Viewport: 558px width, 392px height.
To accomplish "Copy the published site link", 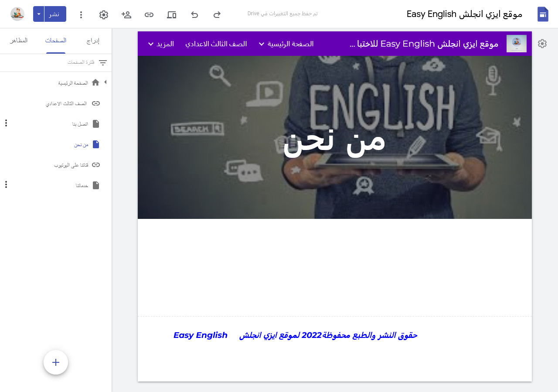I will [149, 15].
